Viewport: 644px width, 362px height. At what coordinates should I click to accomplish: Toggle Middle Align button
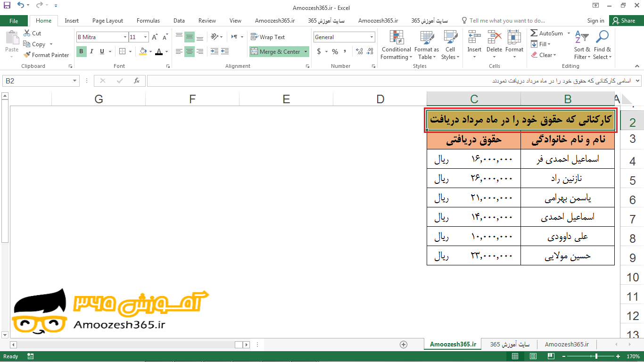[190, 37]
